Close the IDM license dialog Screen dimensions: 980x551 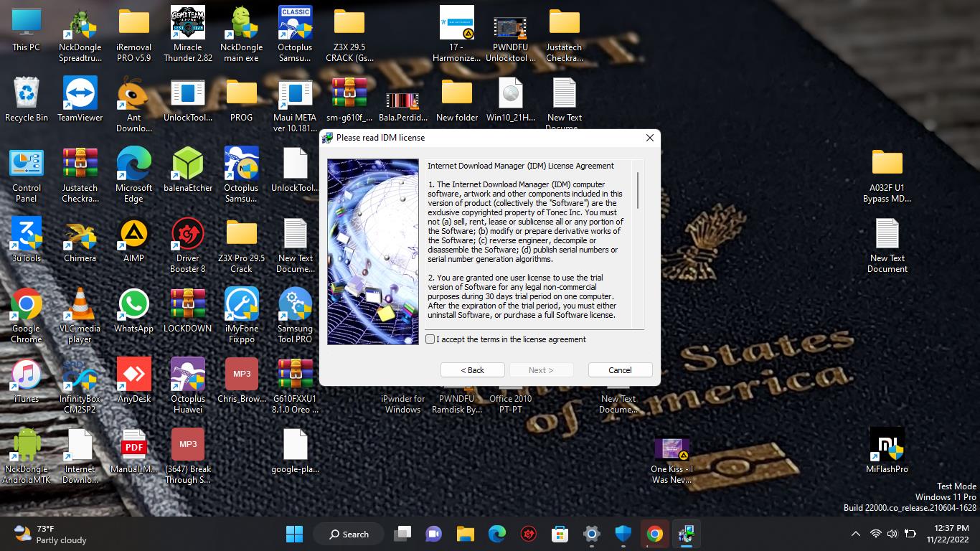tap(649, 138)
